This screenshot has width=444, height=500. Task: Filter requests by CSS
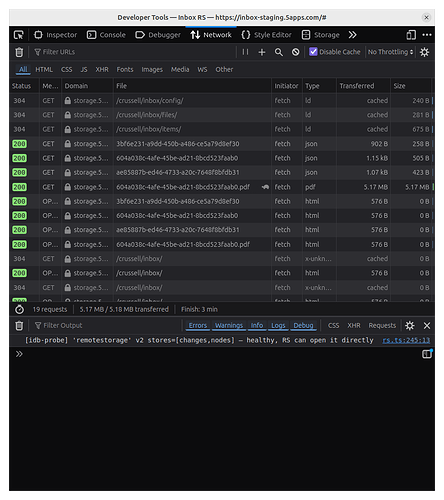pos(66,69)
